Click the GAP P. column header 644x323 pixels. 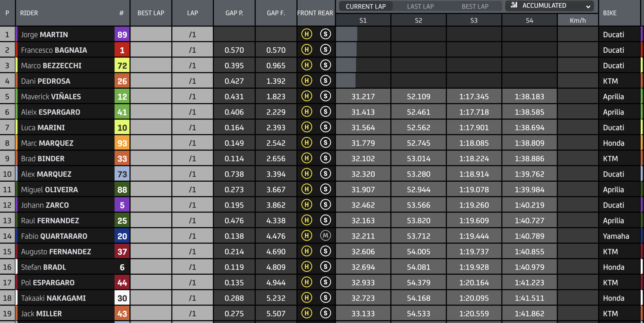click(234, 13)
